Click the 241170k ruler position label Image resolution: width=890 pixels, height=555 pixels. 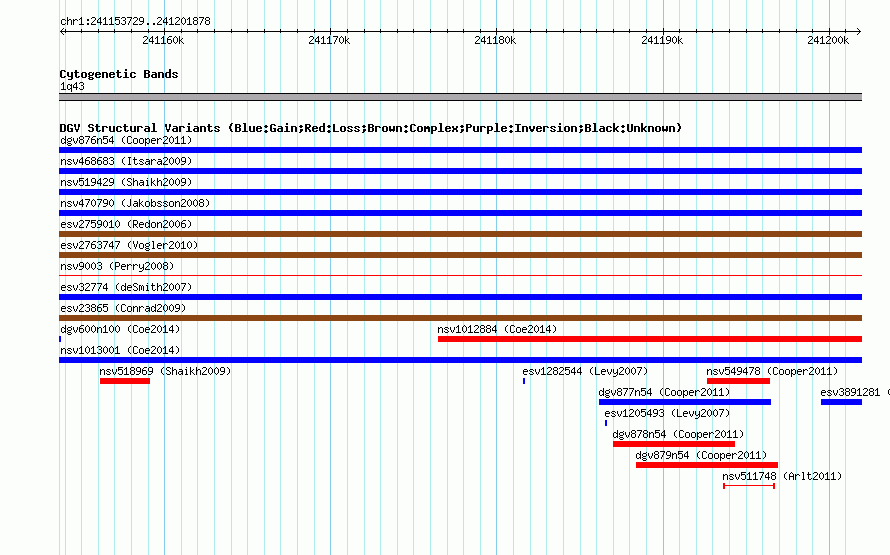[x=329, y=40]
